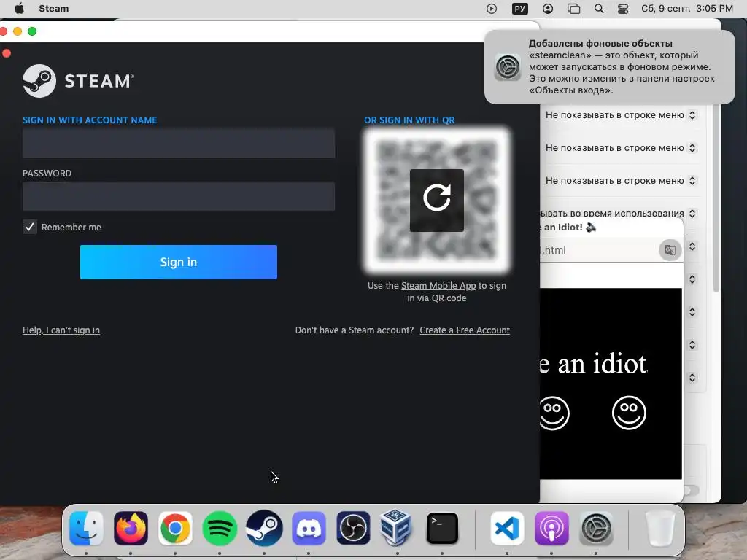The height and width of the screenshot is (560, 747).
Task: Open Terminal from the Dock
Action: coord(442,529)
